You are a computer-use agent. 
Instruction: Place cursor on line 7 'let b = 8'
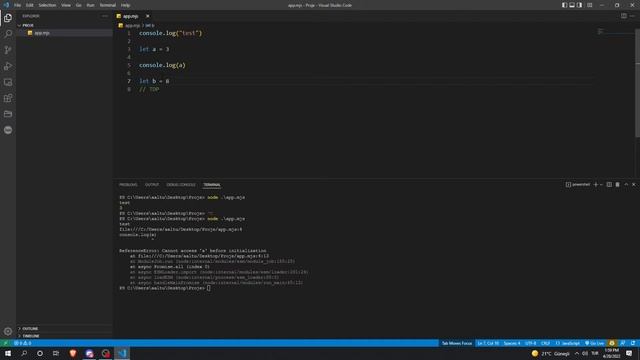[154, 81]
